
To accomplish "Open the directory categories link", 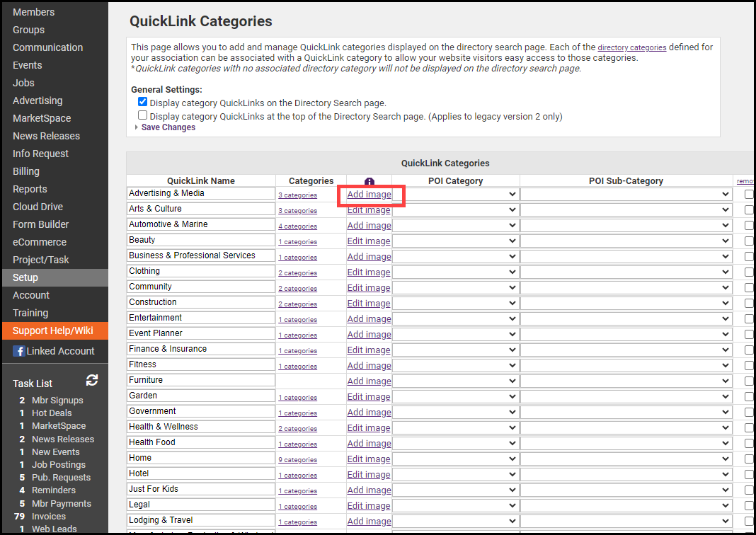I will click(x=631, y=47).
